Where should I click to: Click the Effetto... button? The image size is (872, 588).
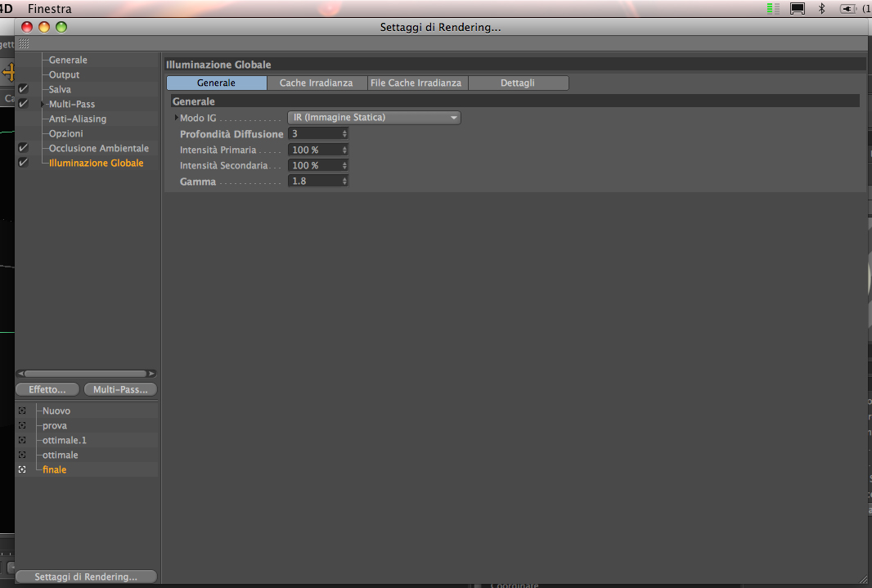47,389
